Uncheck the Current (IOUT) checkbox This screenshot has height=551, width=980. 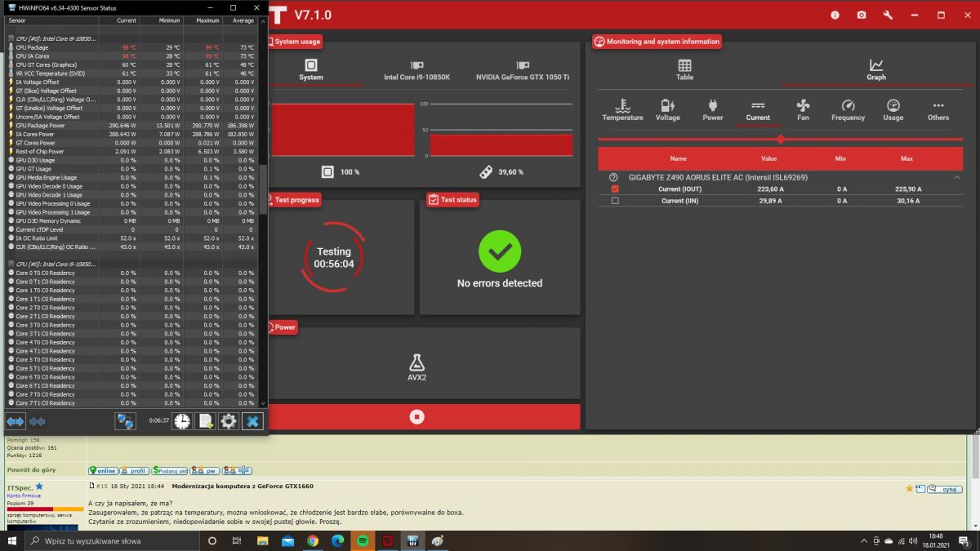point(615,189)
